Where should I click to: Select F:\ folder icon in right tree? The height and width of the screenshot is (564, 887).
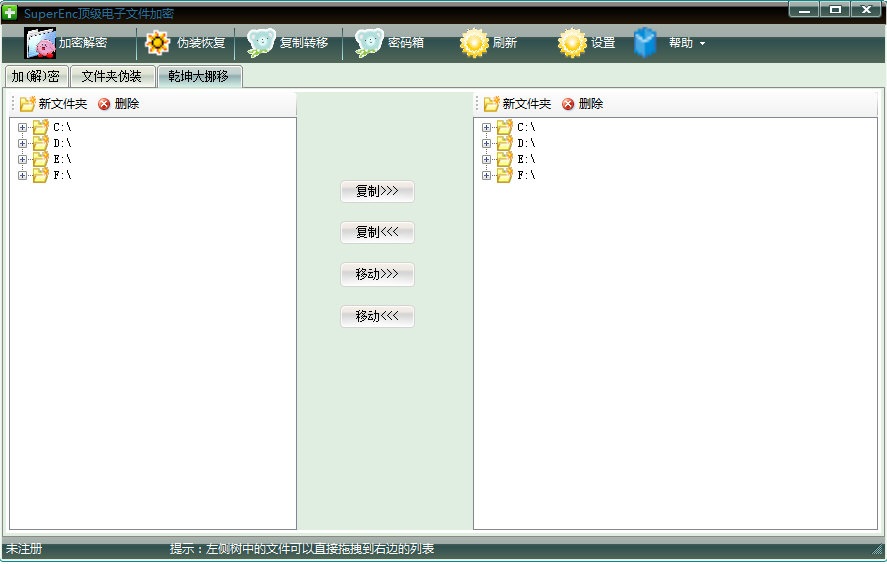(505, 175)
